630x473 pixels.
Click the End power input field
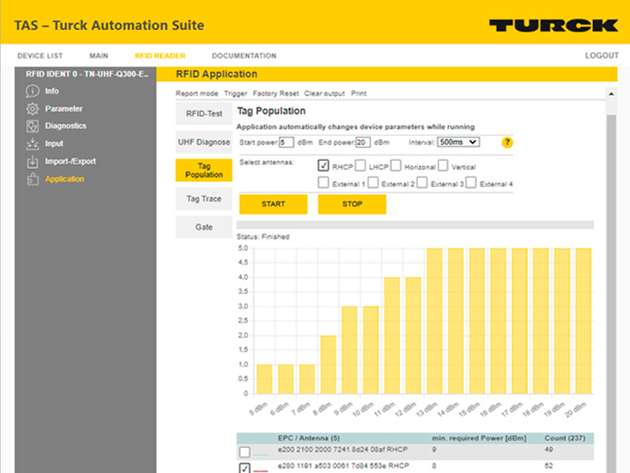click(x=363, y=142)
